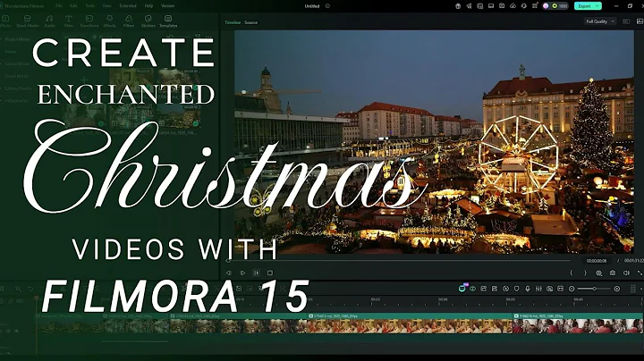The height and width of the screenshot is (361, 644).
Task: Open the Version menu
Action: pyautogui.click(x=167, y=6)
